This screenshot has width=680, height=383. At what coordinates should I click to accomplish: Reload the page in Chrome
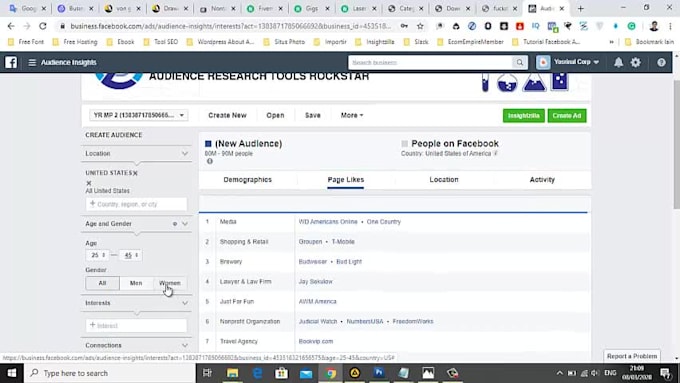click(42, 26)
